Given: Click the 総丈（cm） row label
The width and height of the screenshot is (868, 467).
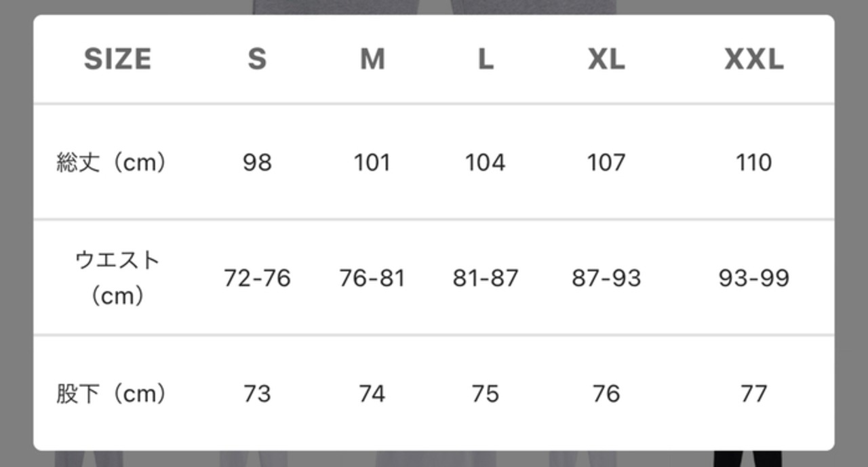Looking at the screenshot, I should point(111,163).
